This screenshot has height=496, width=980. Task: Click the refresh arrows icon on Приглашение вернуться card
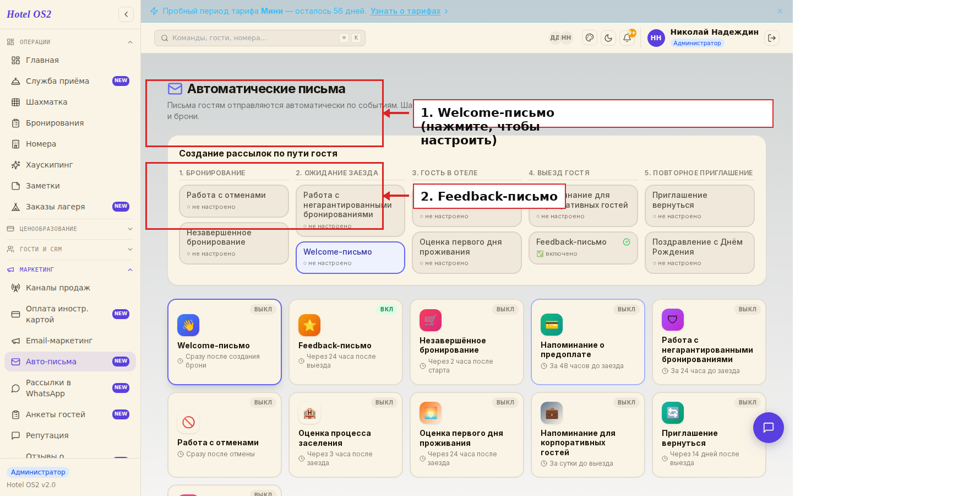pos(673,413)
